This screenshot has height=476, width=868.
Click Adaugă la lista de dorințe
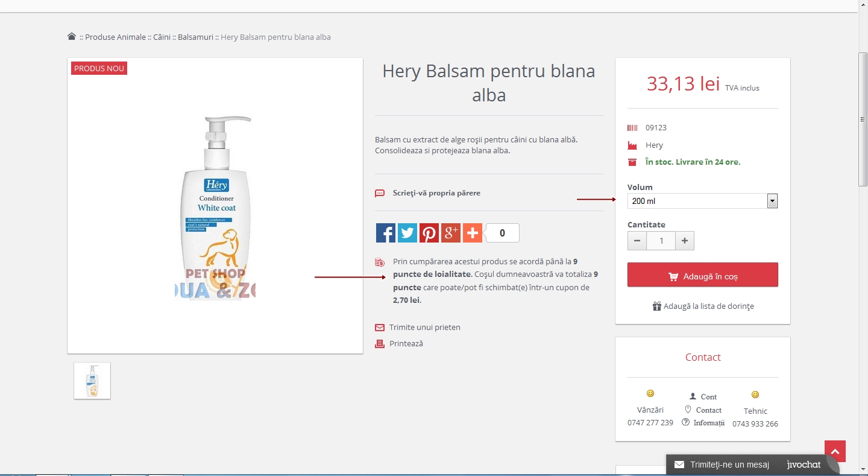pos(703,306)
